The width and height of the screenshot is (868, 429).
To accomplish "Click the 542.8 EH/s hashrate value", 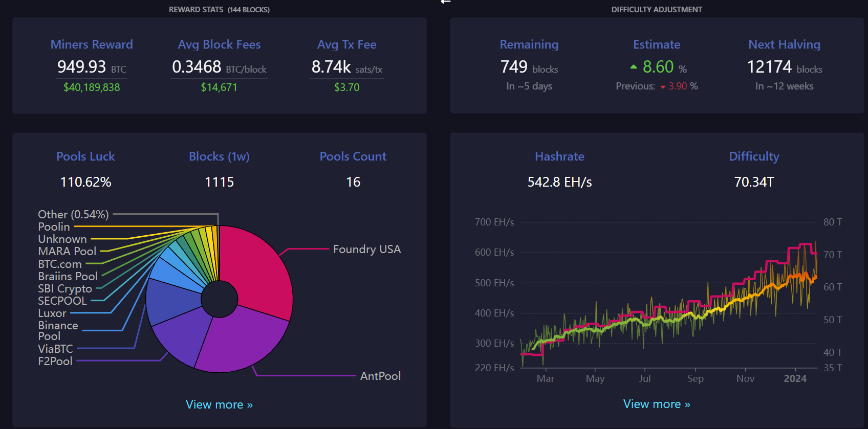I will point(559,182).
